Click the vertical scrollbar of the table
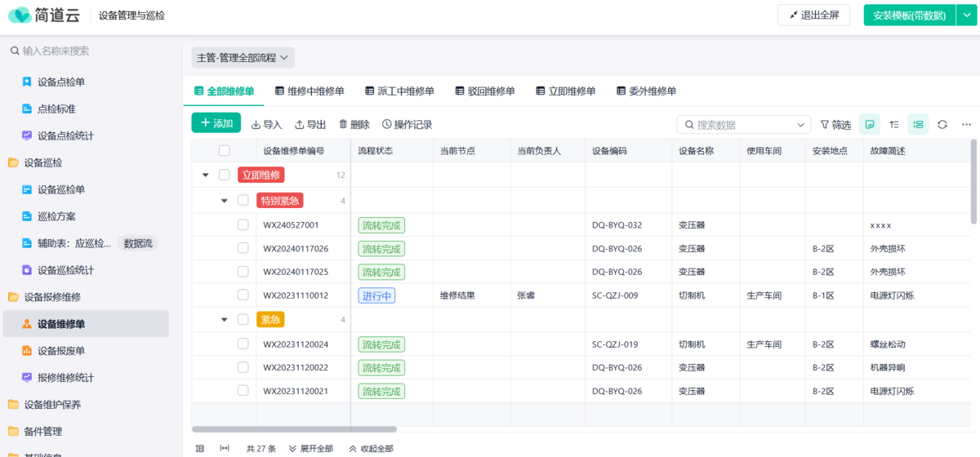 973,181
